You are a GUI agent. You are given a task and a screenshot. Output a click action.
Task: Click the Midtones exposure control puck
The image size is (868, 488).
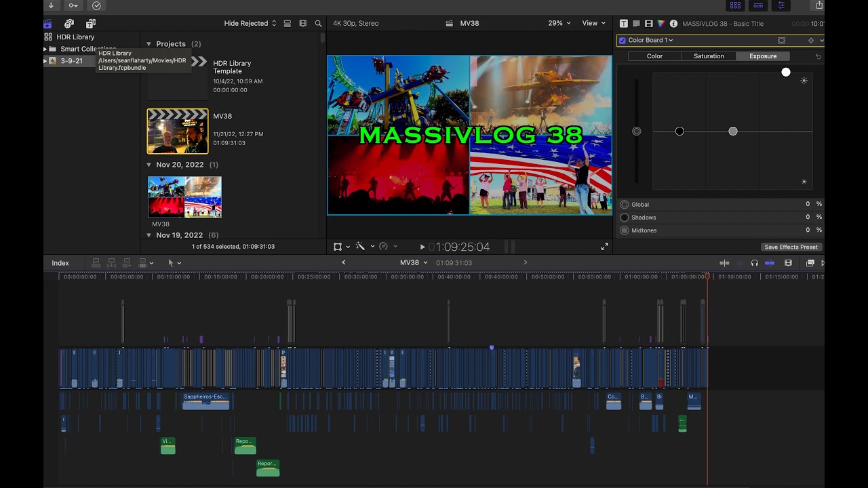coord(733,131)
